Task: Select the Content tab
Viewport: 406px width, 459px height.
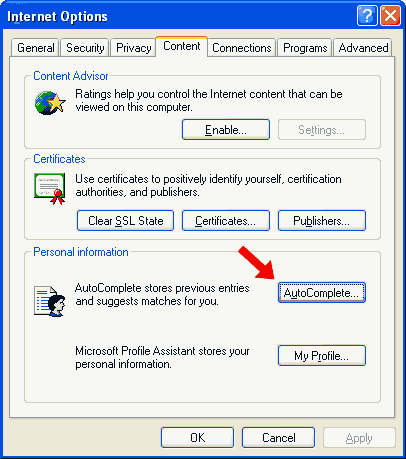Action: [x=182, y=46]
